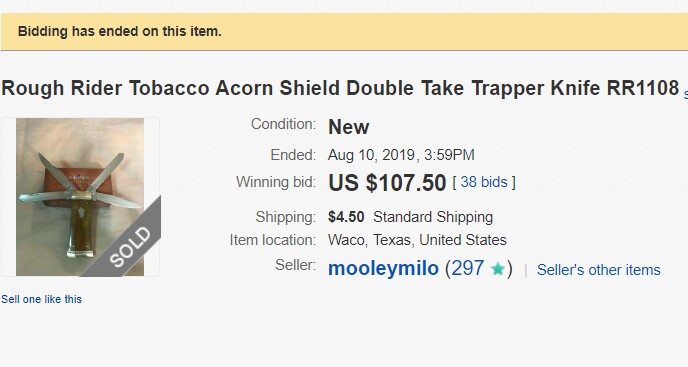
Task: Click the Bidding has ended banner
Action: [x=344, y=32]
